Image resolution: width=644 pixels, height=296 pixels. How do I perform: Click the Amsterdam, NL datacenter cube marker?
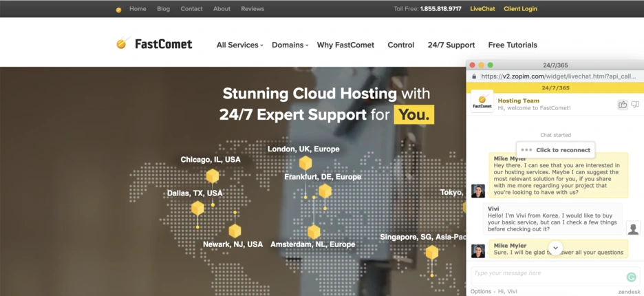tap(314, 232)
